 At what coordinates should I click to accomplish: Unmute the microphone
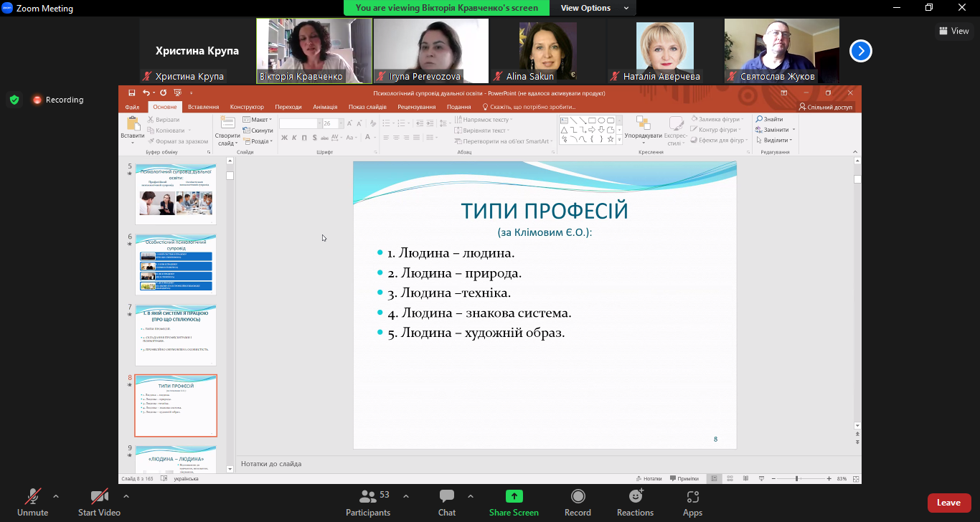[32, 501]
